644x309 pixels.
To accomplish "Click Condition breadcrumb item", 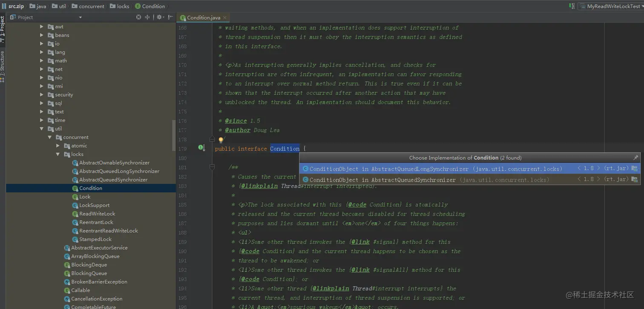I will click(x=150, y=6).
